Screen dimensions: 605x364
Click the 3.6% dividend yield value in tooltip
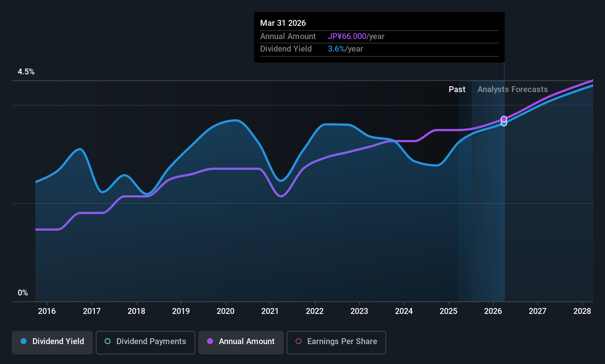(x=336, y=49)
